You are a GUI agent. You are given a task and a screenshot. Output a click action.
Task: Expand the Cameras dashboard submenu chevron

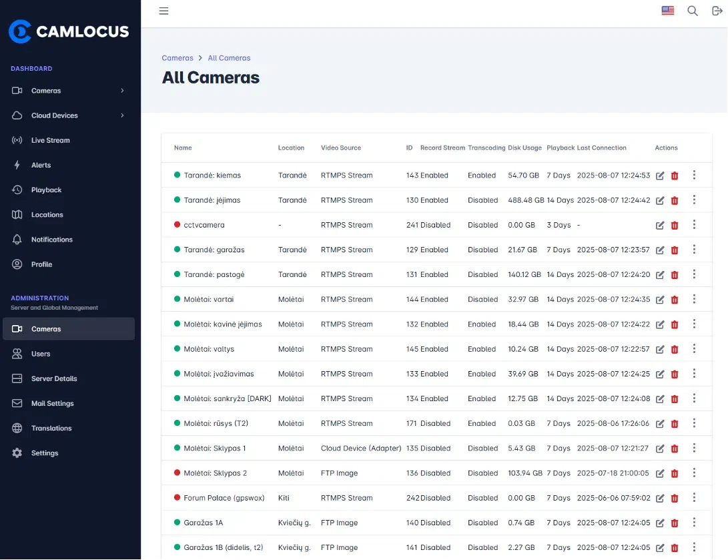coord(123,91)
